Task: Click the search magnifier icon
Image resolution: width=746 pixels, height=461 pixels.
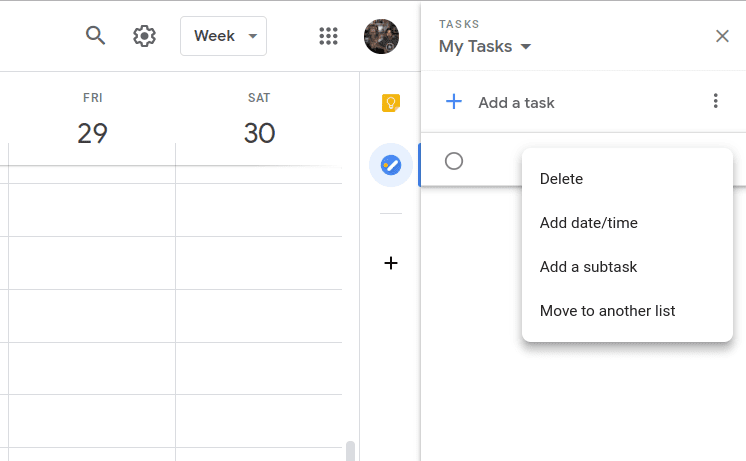Action: (x=95, y=36)
